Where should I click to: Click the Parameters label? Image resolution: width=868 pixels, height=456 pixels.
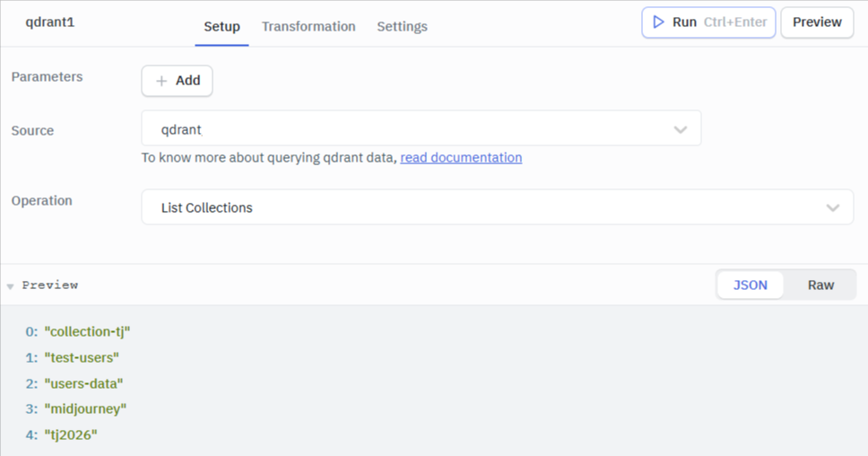[x=47, y=76]
